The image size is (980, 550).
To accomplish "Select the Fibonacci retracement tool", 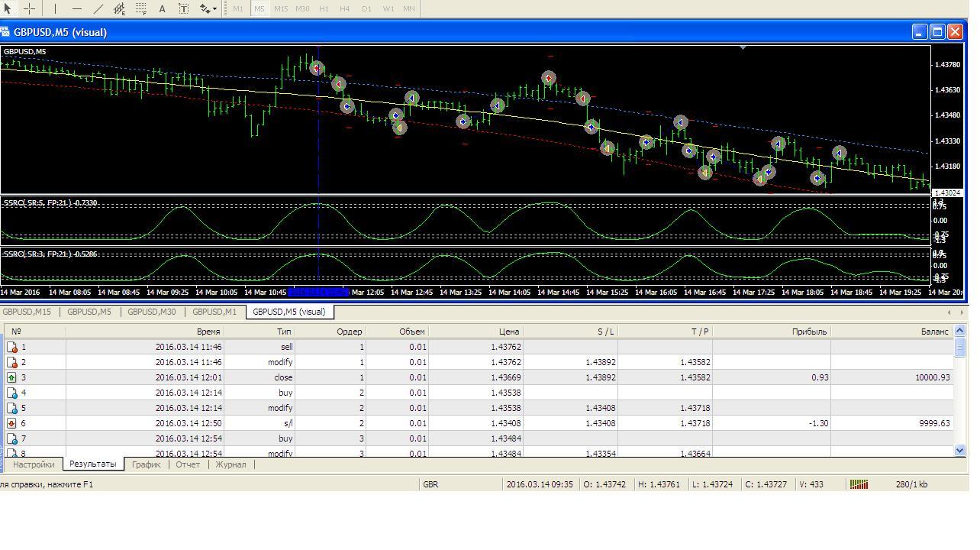I will 141,8.
